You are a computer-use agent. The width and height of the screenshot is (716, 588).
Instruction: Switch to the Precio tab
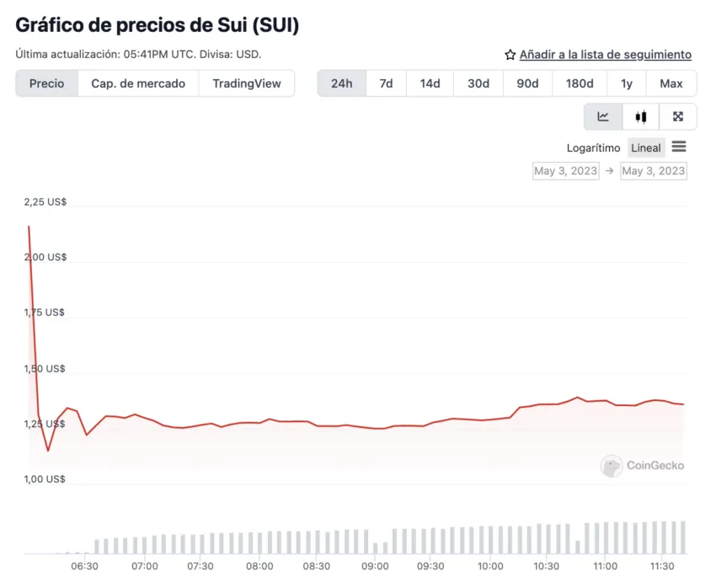[x=46, y=83]
